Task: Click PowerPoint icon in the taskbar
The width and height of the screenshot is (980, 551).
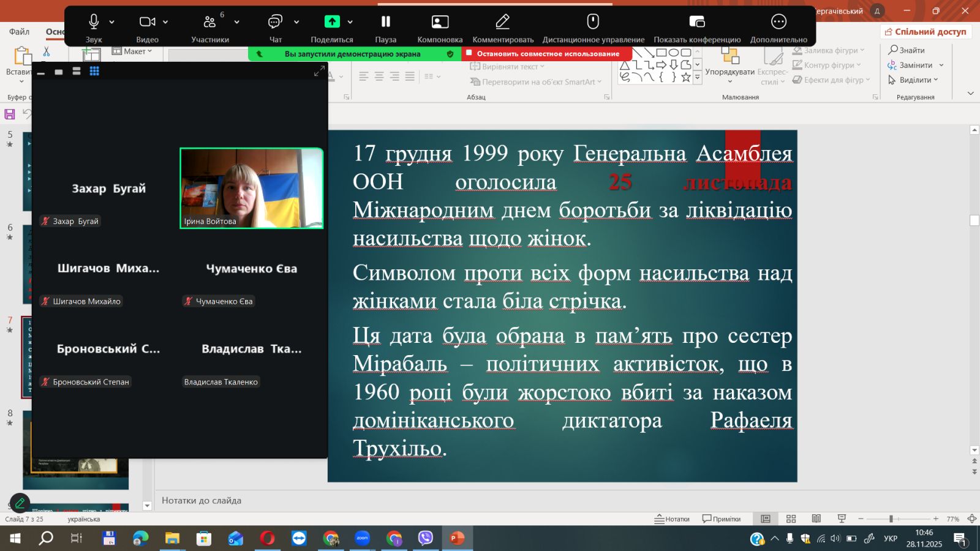Action: click(x=457, y=538)
